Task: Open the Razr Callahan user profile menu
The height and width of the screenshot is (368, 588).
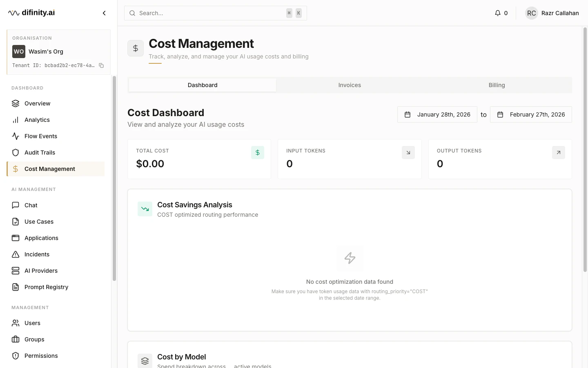Action: click(x=552, y=13)
